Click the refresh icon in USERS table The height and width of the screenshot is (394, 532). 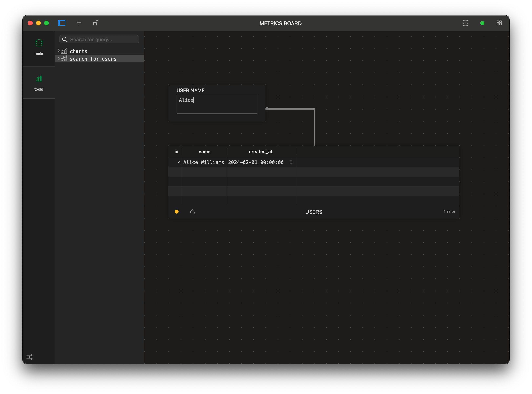(192, 212)
